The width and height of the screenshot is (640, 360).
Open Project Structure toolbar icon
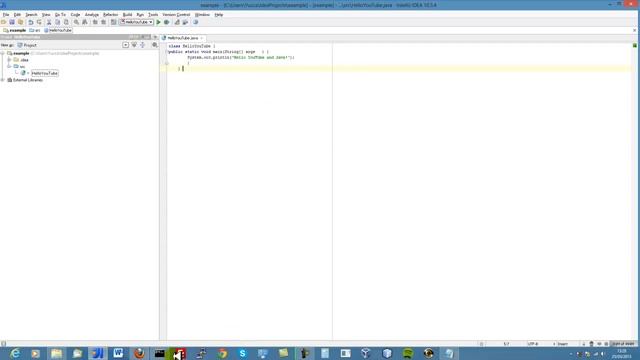tap(185, 22)
